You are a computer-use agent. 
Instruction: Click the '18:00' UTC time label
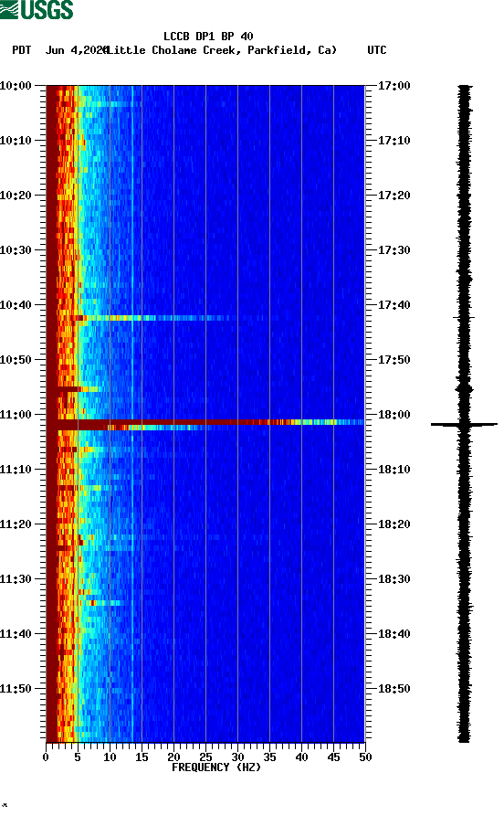point(394,415)
